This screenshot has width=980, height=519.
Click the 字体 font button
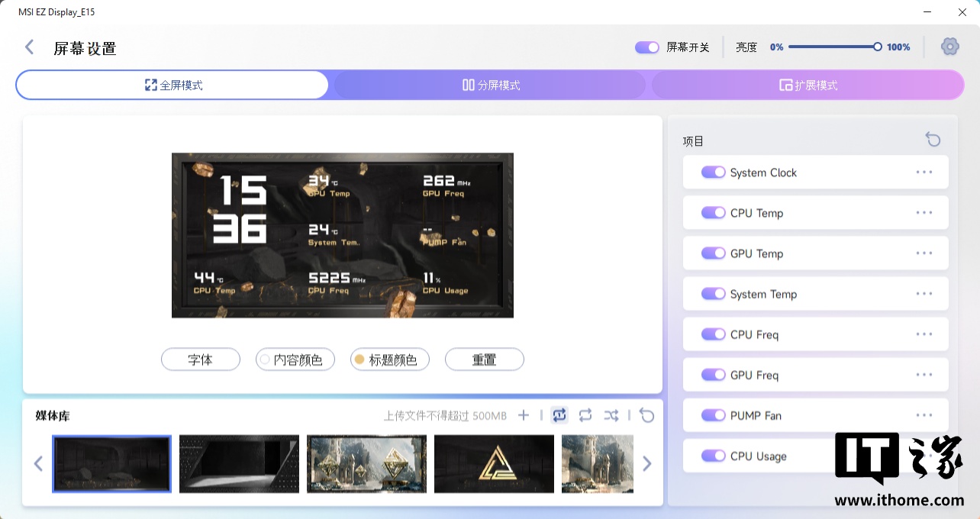201,359
